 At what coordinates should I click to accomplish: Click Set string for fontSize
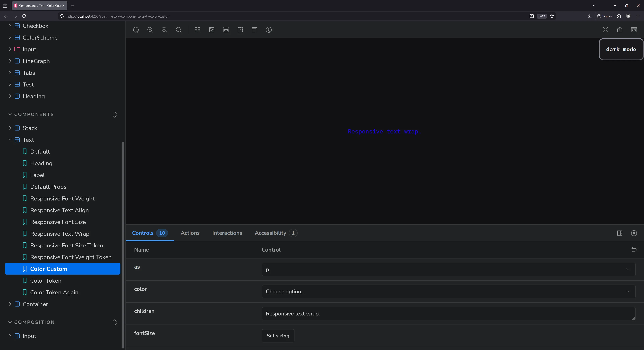tap(278, 336)
